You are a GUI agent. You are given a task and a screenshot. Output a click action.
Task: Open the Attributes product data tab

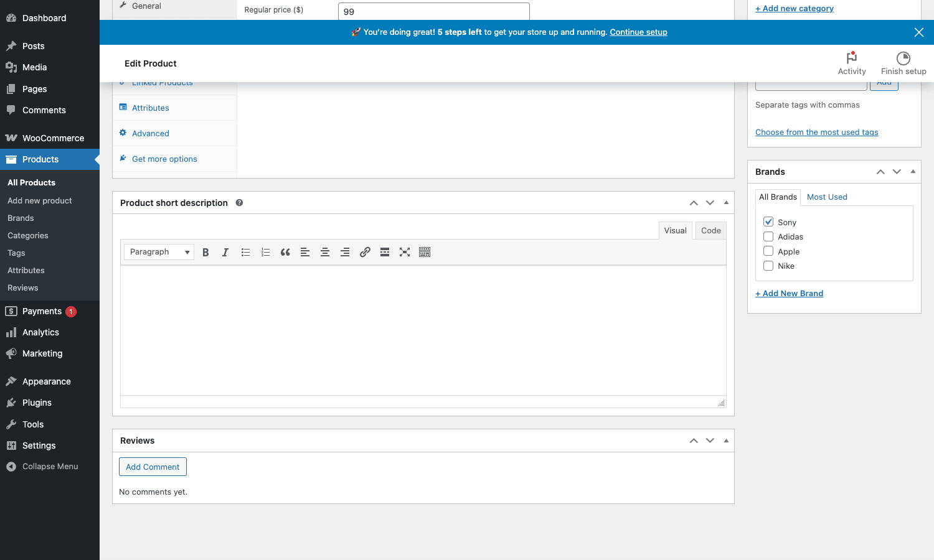pos(175,108)
